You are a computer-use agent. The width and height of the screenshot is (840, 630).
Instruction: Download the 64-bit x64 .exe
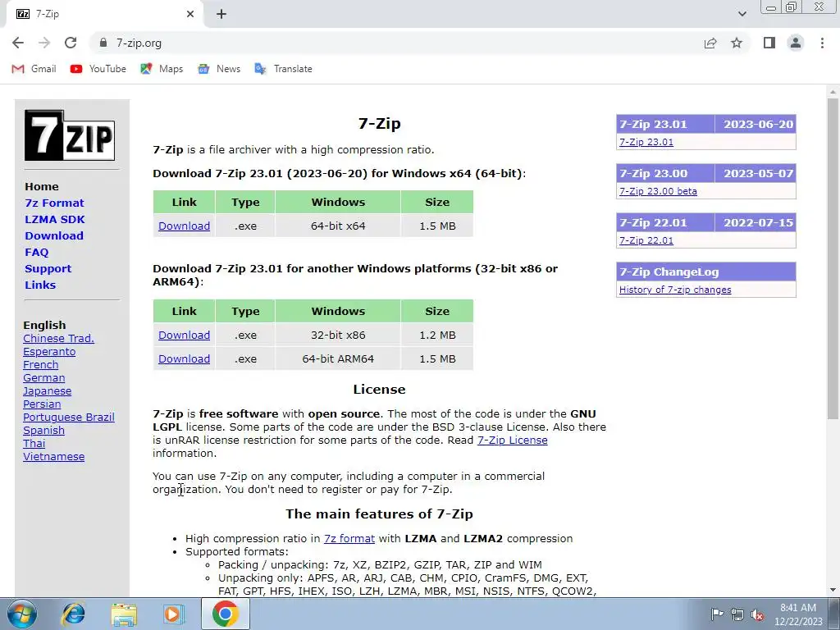coord(184,226)
